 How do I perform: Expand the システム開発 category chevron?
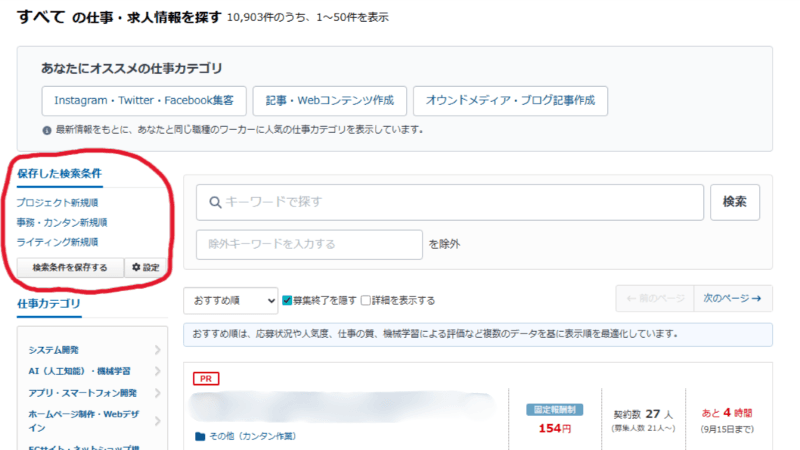(x=157, y=350)
